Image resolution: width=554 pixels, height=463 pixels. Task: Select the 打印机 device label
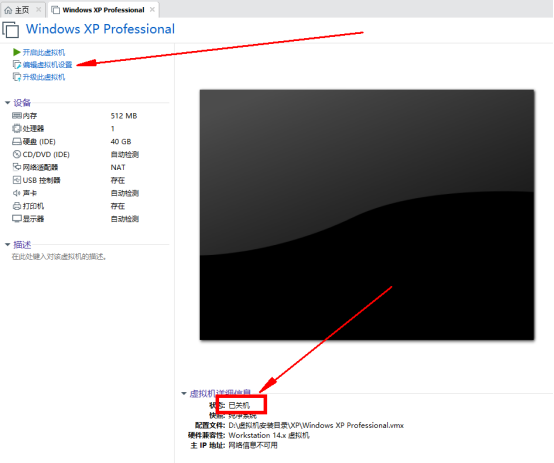pyautogui.click(x=33, y=206)
